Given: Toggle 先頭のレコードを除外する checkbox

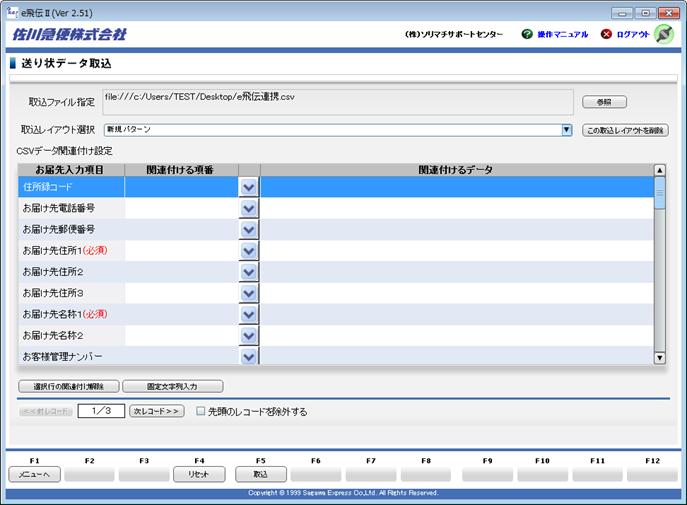Looking at the screenshot, I should pos(201,411).
